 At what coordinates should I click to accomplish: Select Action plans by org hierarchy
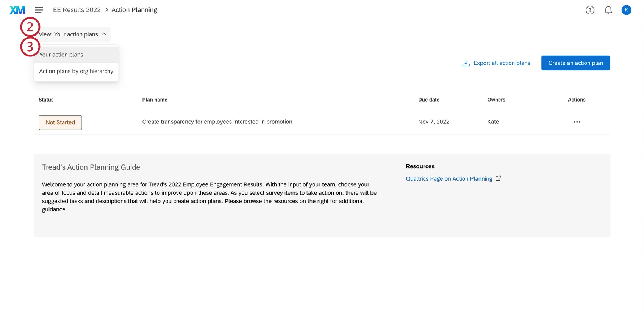(x=76, y=71)
